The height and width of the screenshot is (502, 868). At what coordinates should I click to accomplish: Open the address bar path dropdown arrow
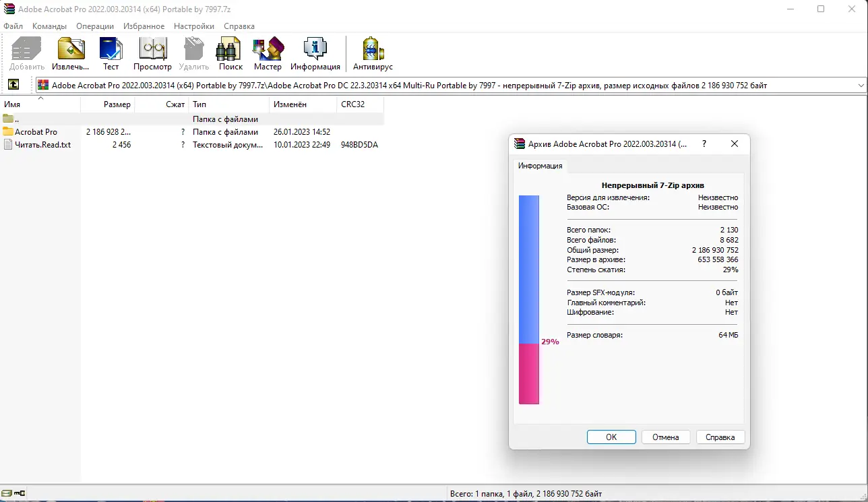[861, 85]
